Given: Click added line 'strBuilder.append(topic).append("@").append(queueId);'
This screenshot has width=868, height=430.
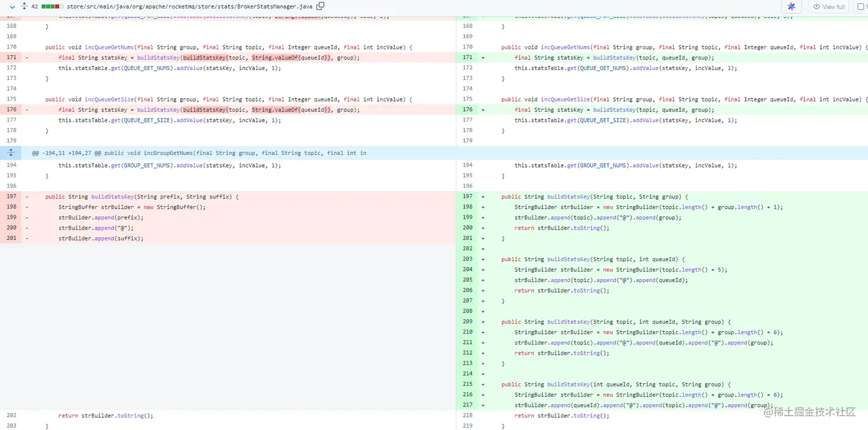Looking at the screenshot, I should pos(601,280).
